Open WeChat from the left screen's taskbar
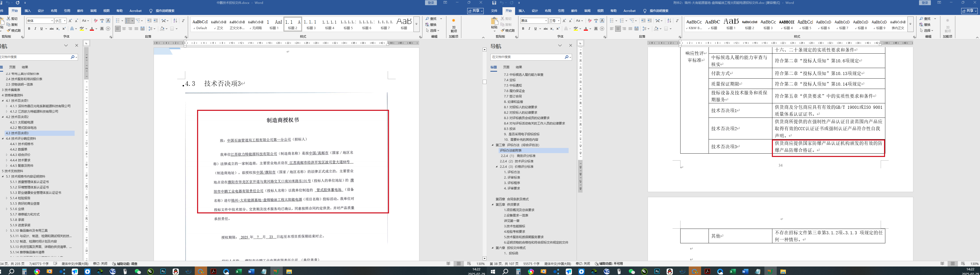 (x=138, y=272)
